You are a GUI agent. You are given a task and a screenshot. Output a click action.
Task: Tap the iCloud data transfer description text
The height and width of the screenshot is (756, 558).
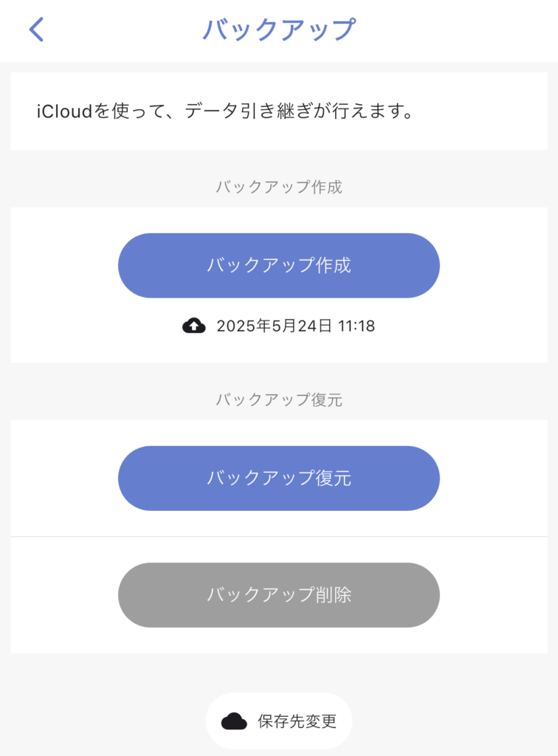225,111
